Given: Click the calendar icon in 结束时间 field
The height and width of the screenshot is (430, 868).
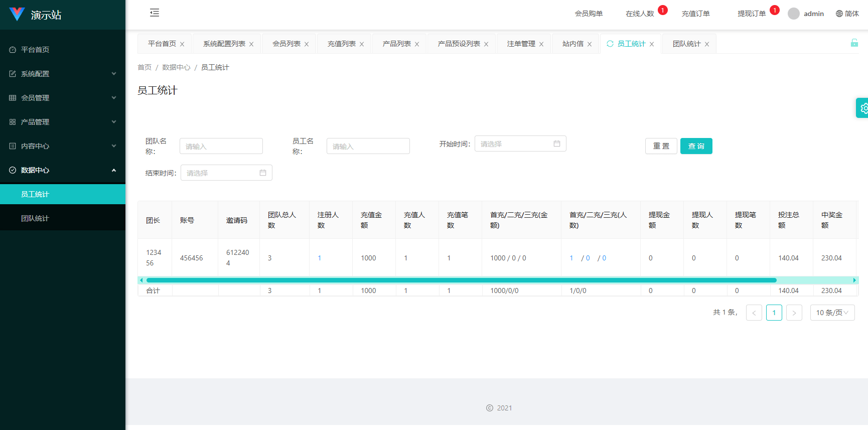Looking at the screenshot, I should (x=263, y=173).
